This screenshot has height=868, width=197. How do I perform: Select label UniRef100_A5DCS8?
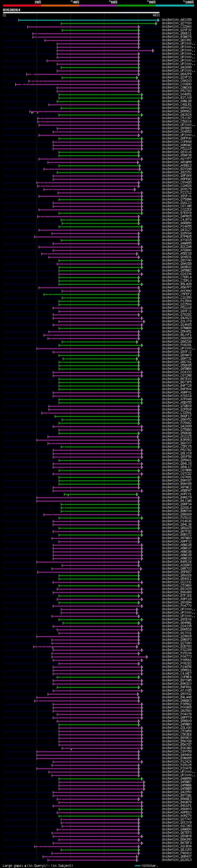click(177, 253)
